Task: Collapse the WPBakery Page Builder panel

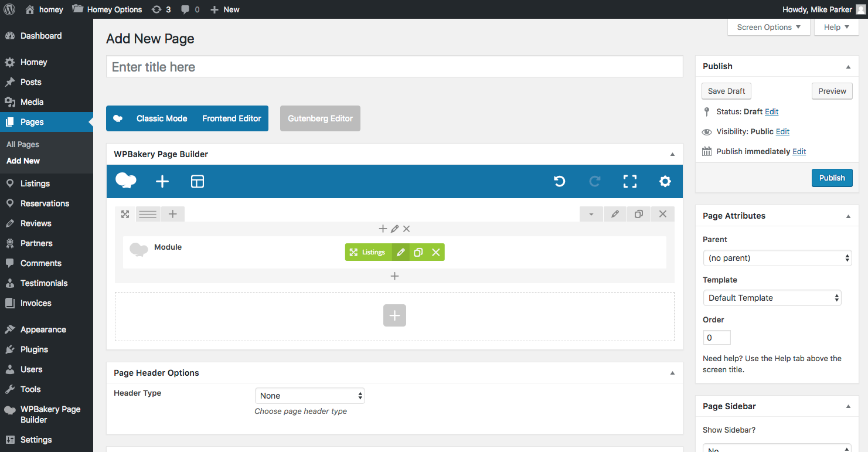Action: [672, 154]
